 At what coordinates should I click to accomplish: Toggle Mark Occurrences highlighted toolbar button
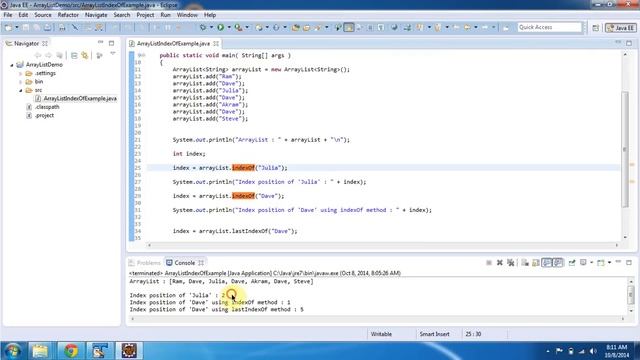point(349,27)
